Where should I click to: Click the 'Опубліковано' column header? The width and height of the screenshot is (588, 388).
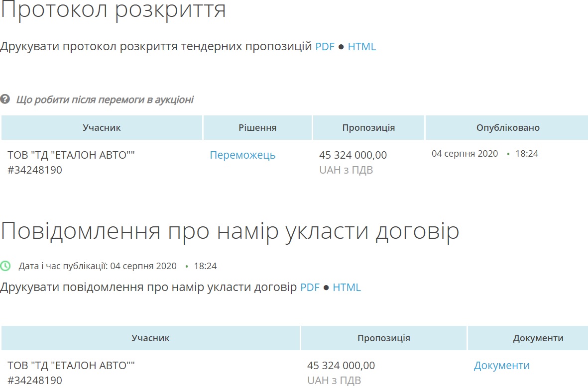coord(508,128)
